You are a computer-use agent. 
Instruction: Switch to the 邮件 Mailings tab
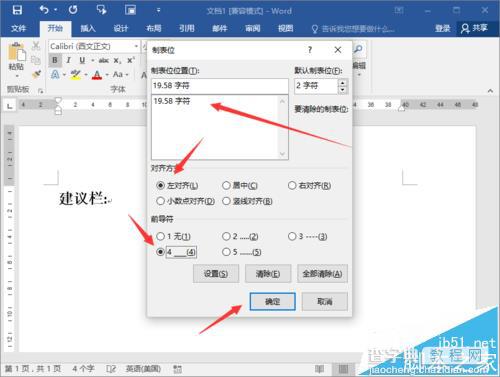pyautogui.click(x=220, y=28)
